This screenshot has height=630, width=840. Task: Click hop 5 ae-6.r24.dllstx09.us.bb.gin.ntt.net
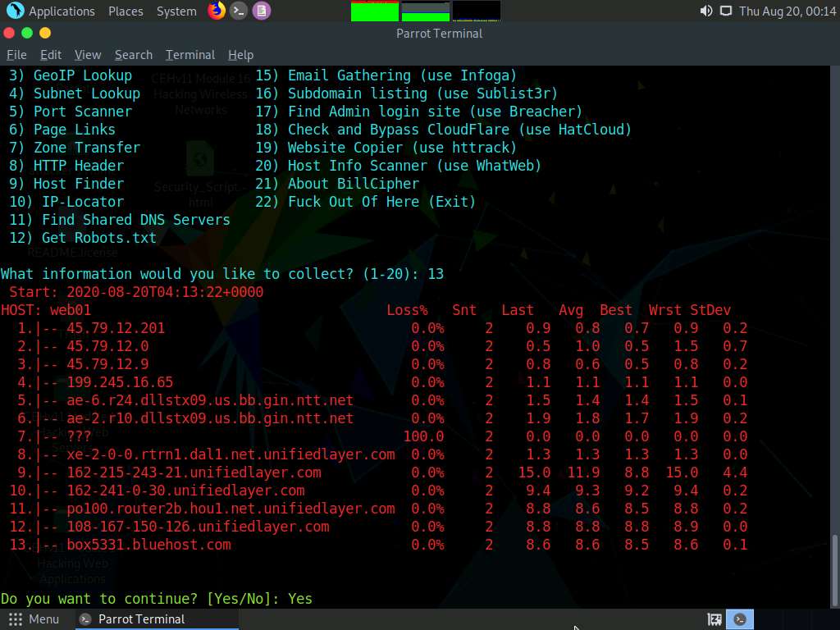point(210,400)
